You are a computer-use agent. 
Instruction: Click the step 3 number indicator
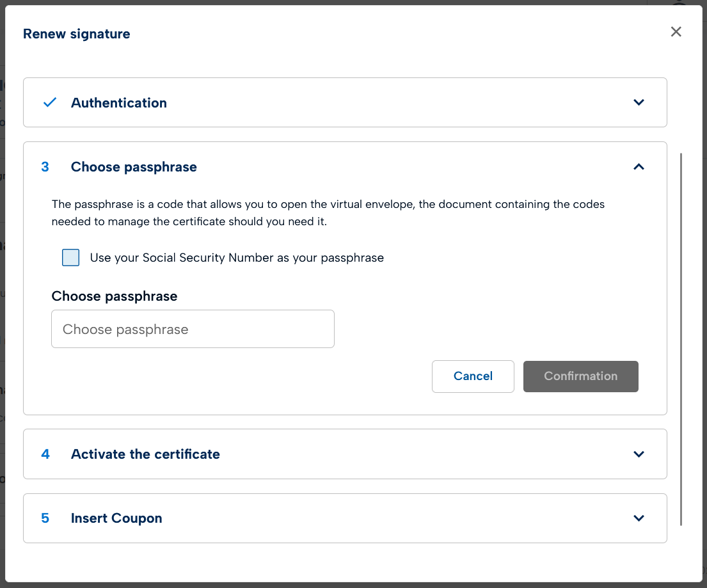45,167
